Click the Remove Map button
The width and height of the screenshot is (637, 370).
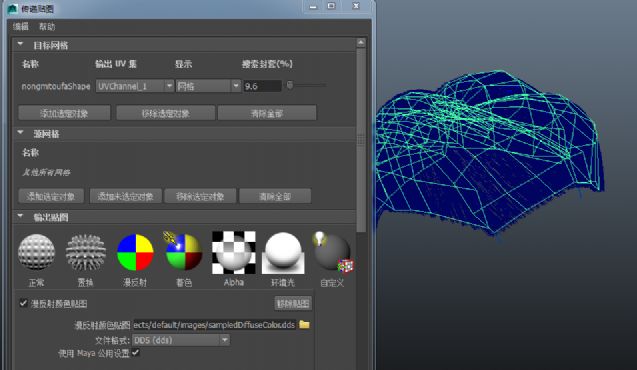tap(293, 303)
